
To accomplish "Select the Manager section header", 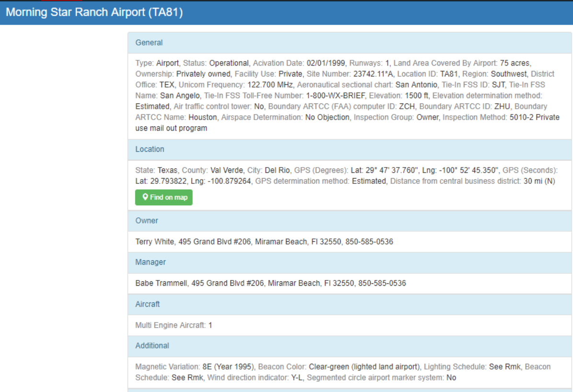I will (x=350, y=262).
